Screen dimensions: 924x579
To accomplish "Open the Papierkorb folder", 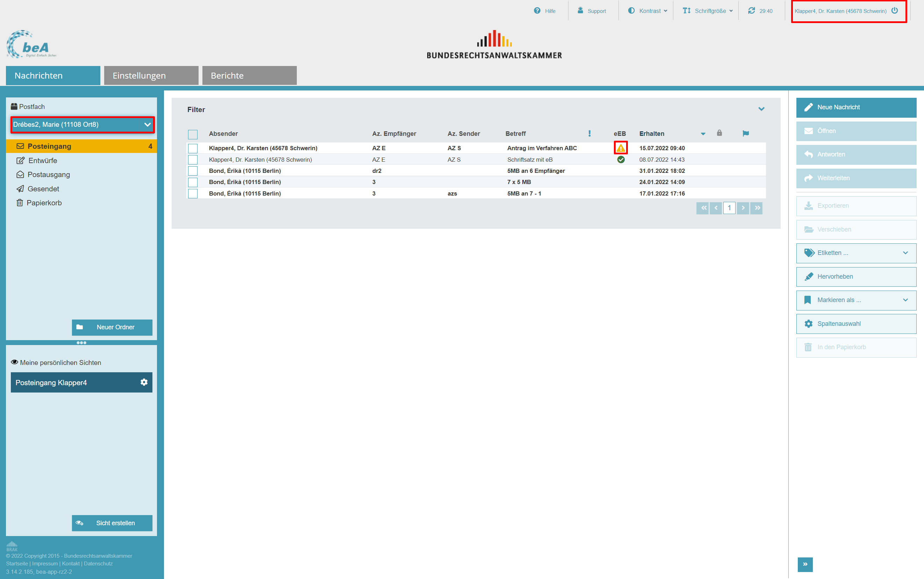I will (44, 203).
